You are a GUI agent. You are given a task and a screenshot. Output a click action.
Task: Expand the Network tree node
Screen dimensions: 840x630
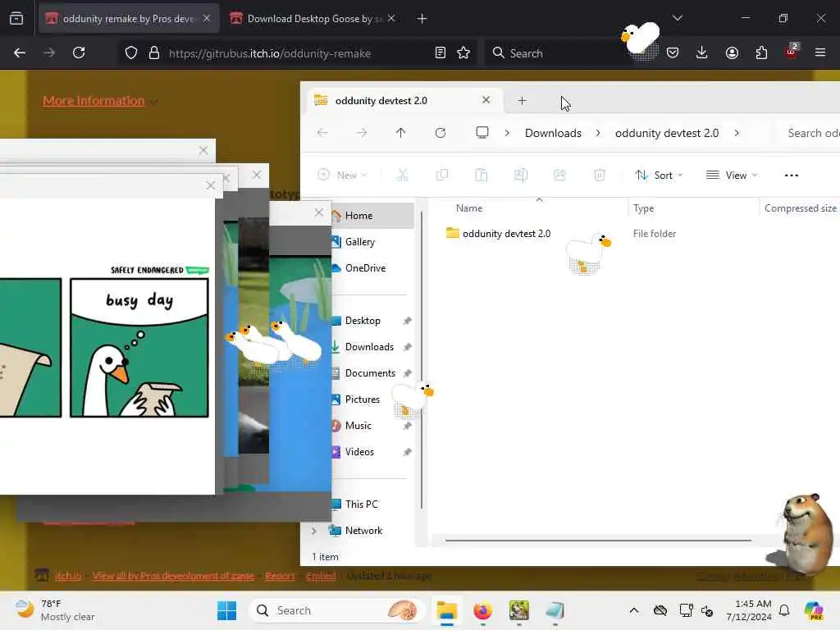pos(314,531)
